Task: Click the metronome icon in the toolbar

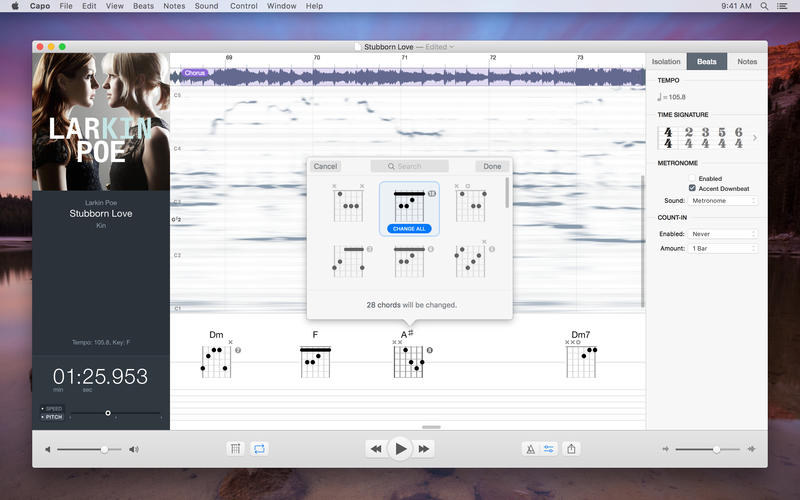Action: click(531, 449)
